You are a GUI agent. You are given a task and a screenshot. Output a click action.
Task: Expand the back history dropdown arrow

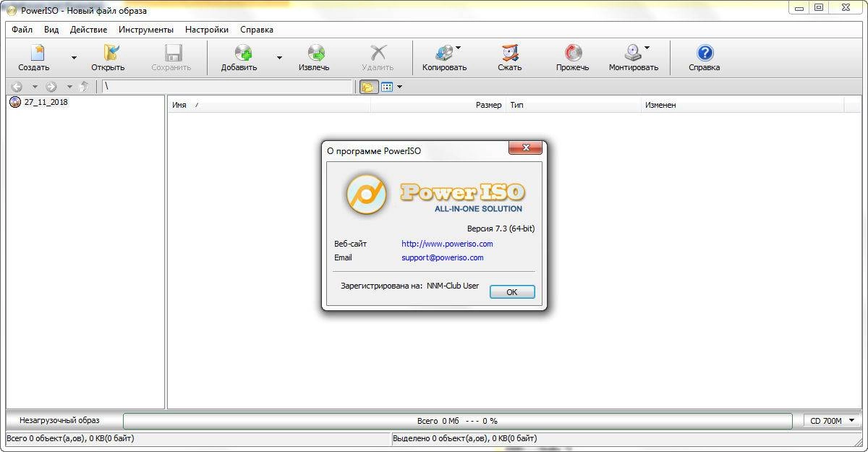click(x=34, y=87)
